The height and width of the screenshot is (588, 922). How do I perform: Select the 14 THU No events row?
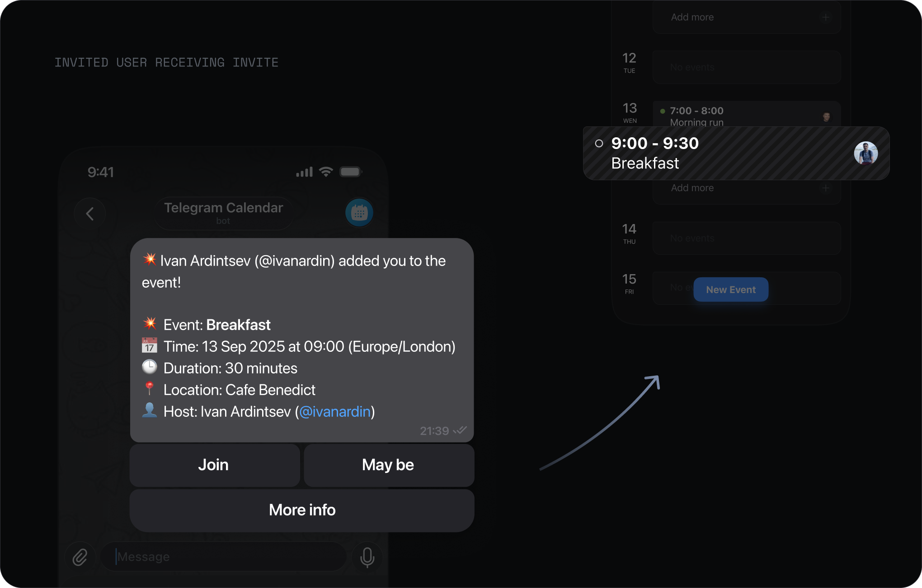pyautogui.click(x=746, y=238)
